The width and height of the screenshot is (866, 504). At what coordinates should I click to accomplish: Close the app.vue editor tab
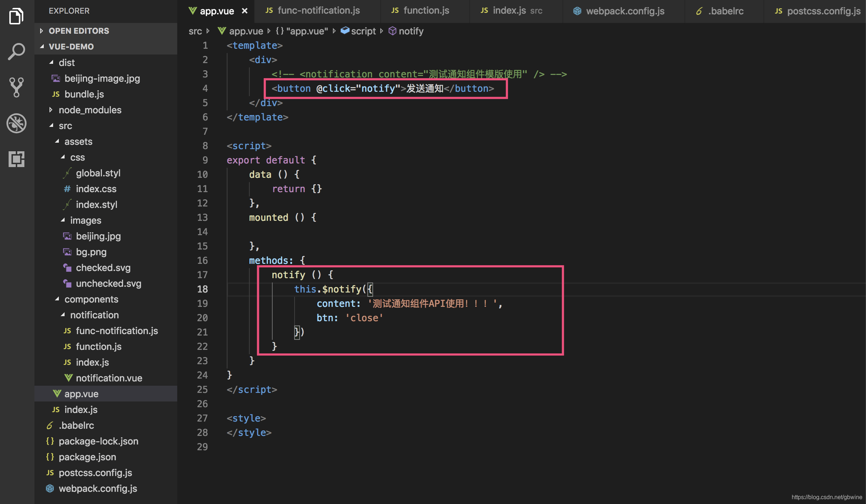[x=245, y=11]
